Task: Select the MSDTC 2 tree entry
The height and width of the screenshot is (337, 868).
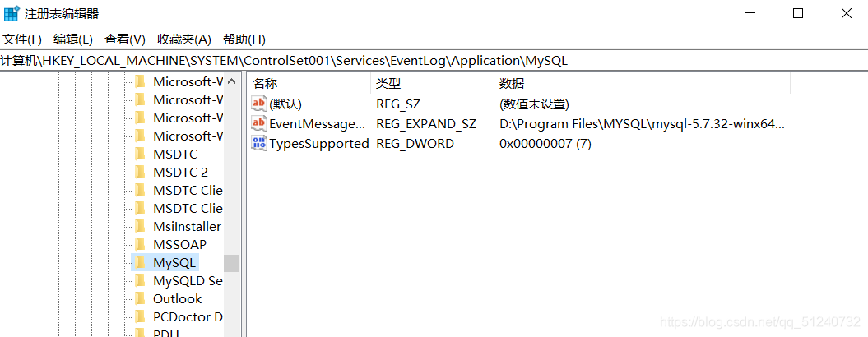Action: pos(180,172)
